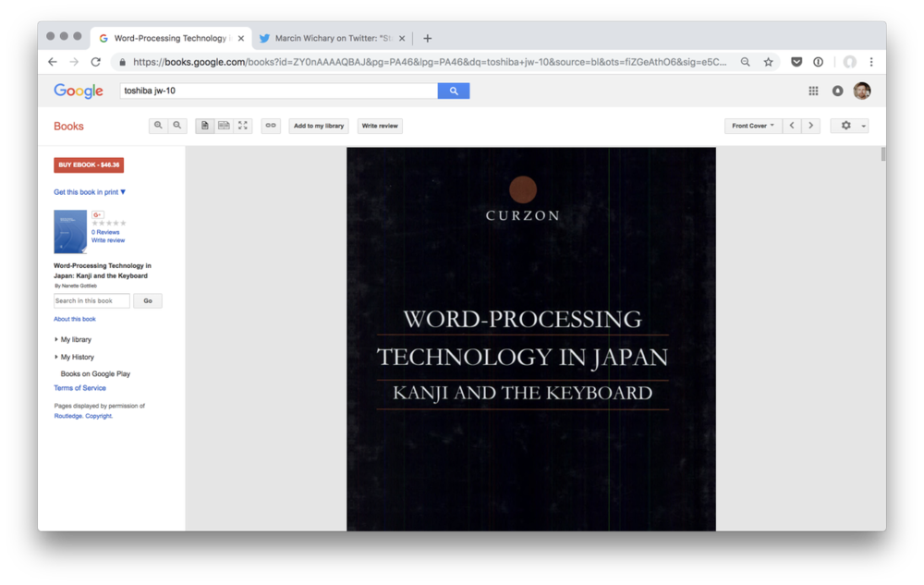Click the Routledge link
The width and height of the screenshot is (924, 585).
(68, 416)
